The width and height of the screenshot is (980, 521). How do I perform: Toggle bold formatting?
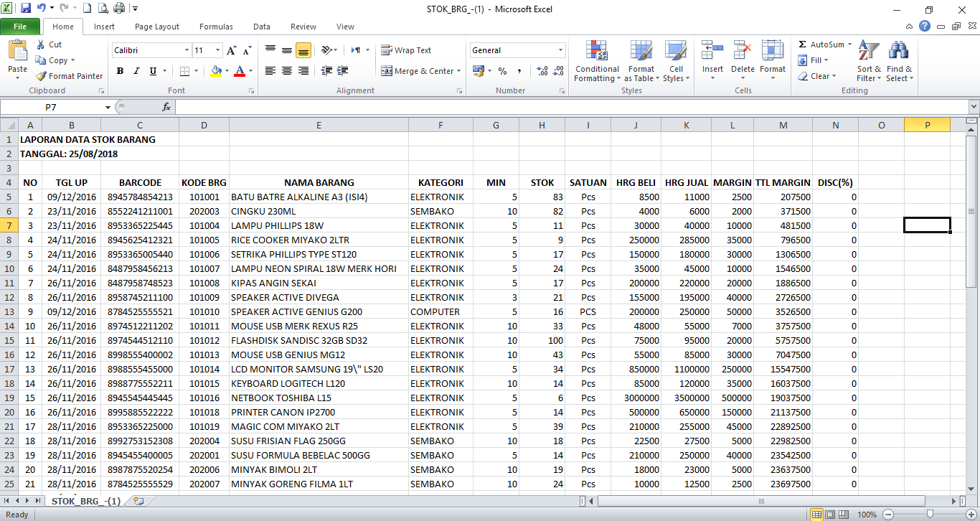tap(120, 71)
